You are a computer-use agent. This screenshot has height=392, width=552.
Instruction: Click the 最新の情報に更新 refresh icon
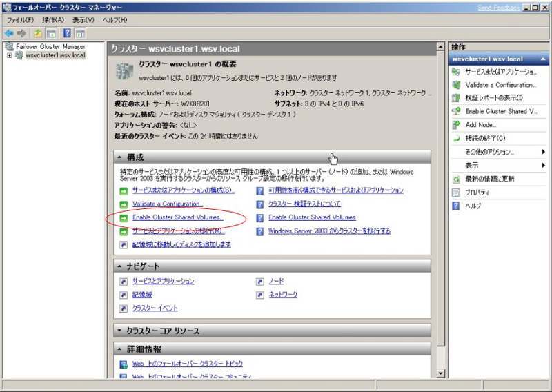456,179
